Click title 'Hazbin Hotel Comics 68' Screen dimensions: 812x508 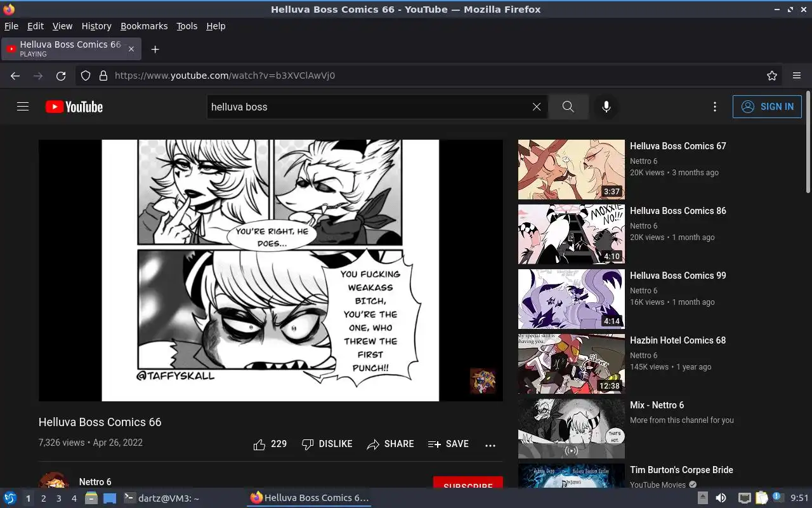(x=678, y=340)
